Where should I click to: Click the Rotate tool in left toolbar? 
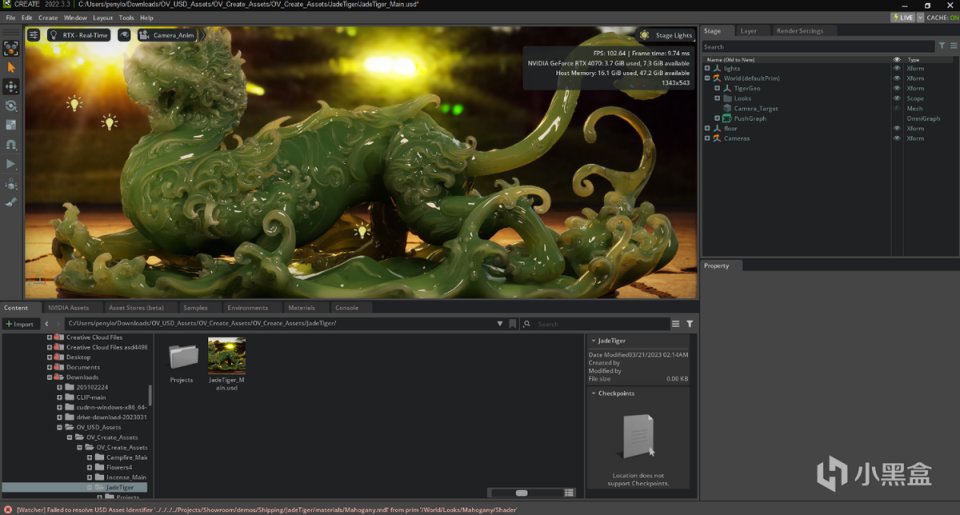click(x=11, y=105)
